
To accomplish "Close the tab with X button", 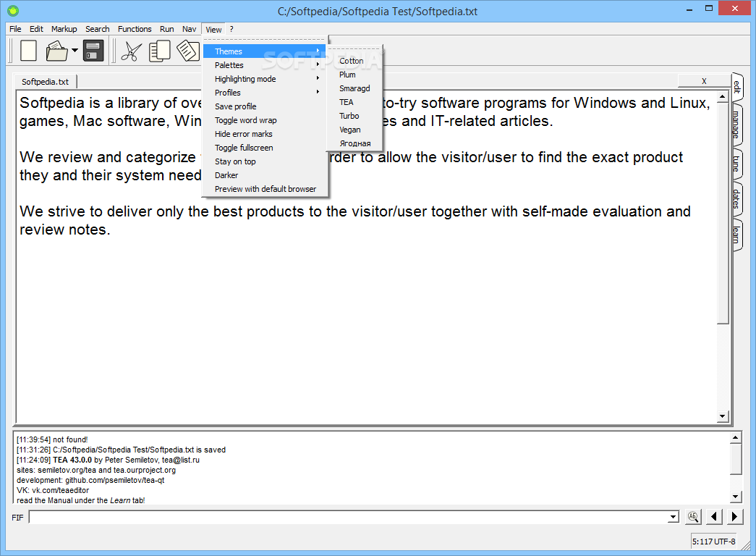I will coord(704,81).
